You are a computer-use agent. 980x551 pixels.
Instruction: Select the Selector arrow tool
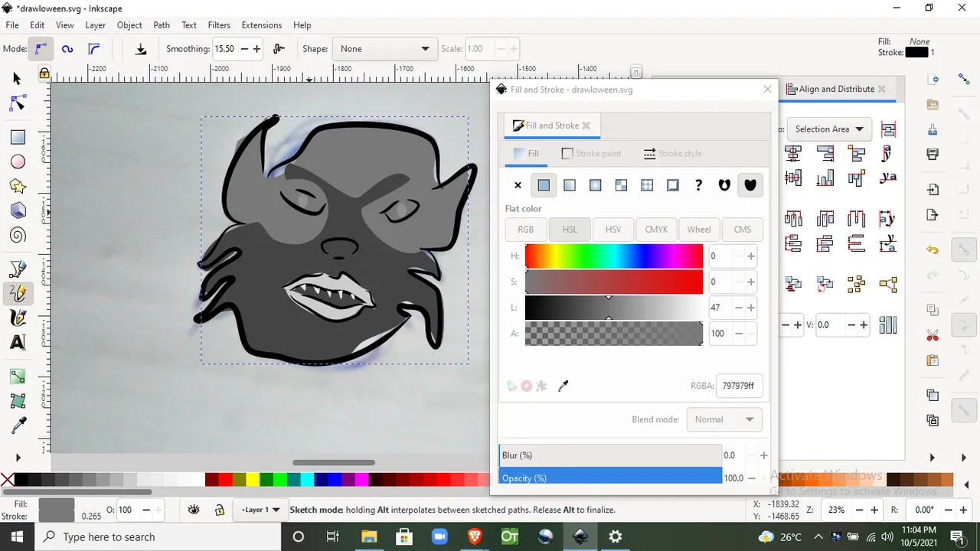click(x=18, y=79)
